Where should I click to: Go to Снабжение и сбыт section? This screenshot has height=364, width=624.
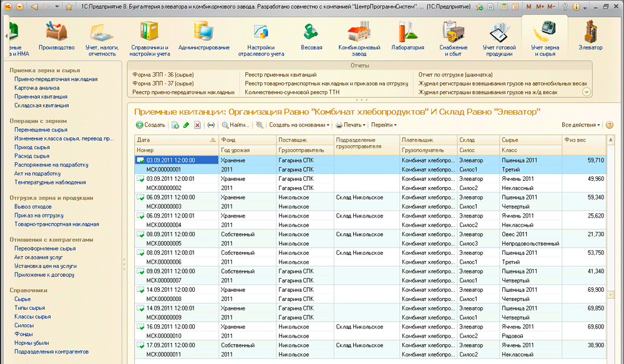pyautogui.click(x=453, y=39)
